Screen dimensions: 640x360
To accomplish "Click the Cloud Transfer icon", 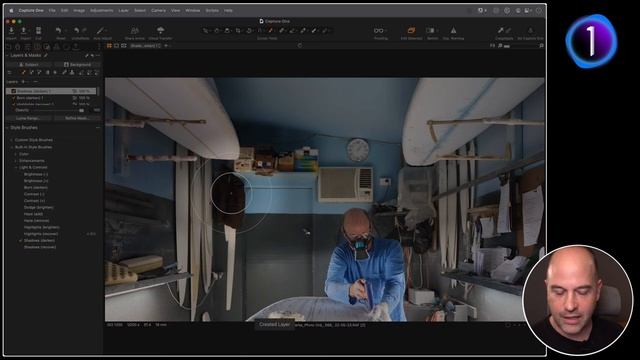I will pos(160,31).
